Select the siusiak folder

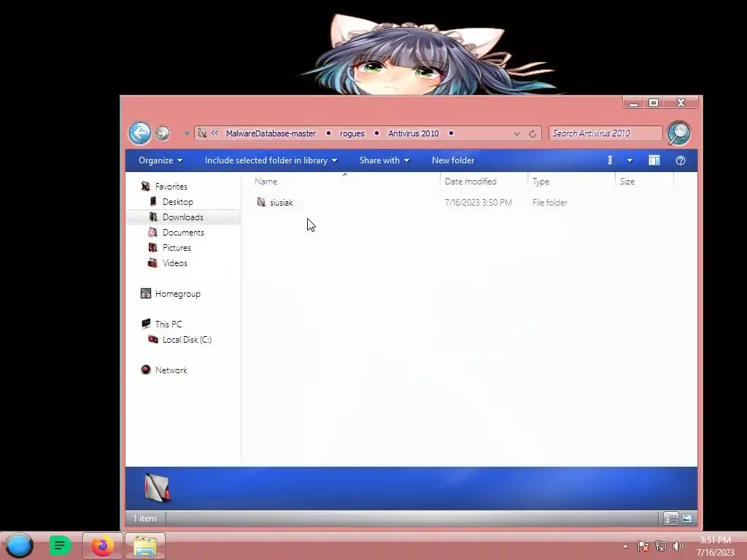pyautogui.click(x=282, y=203)
